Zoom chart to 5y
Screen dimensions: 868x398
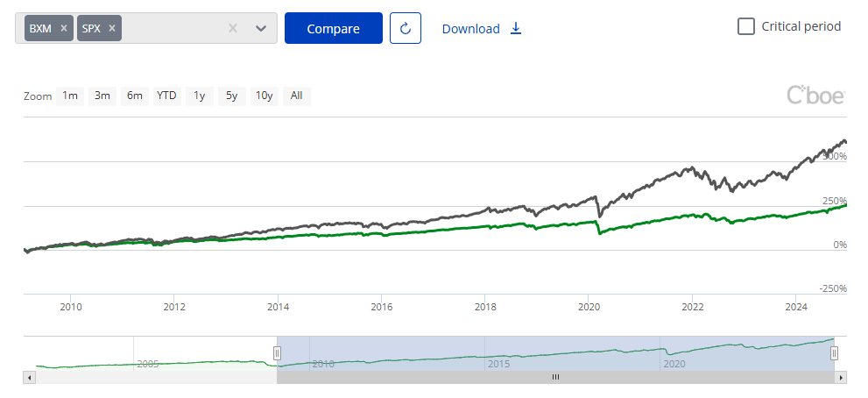click(231, 96)
